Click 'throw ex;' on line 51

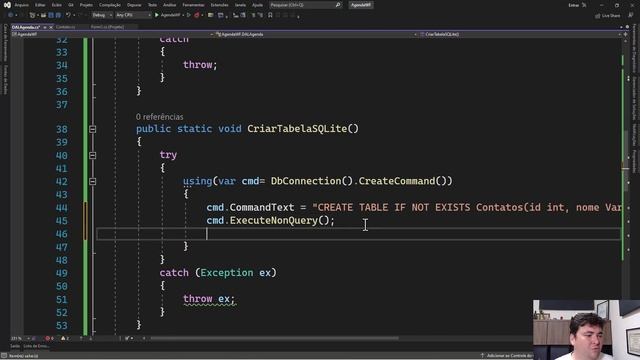click(209, 299)
